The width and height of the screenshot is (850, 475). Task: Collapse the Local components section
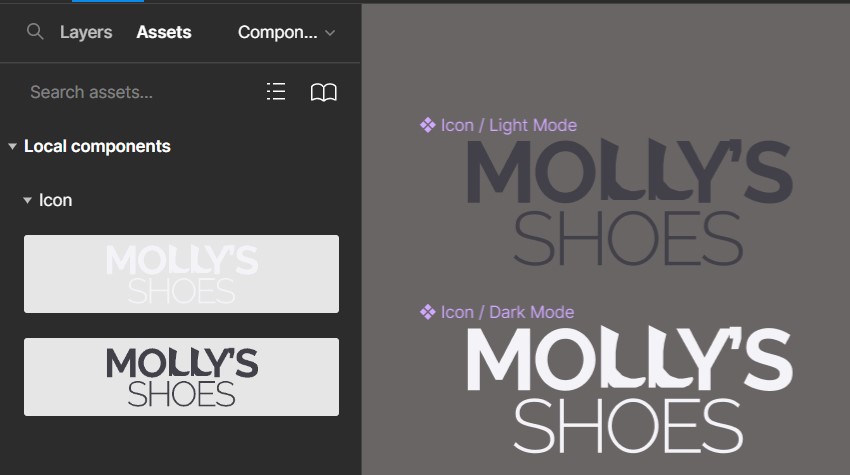point(12,146)
